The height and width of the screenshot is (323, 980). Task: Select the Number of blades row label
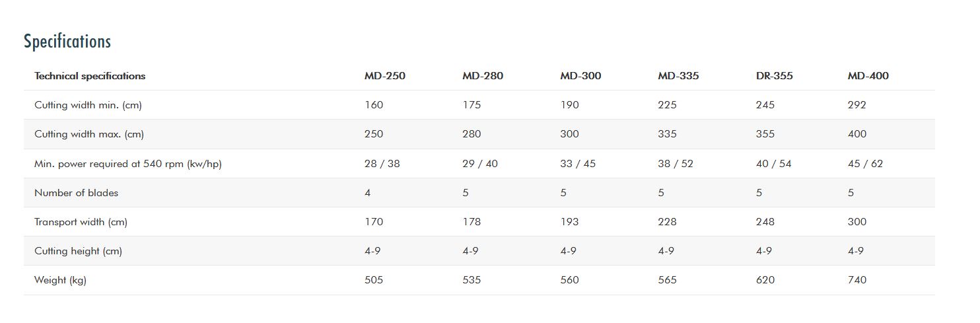coord(76,193)
